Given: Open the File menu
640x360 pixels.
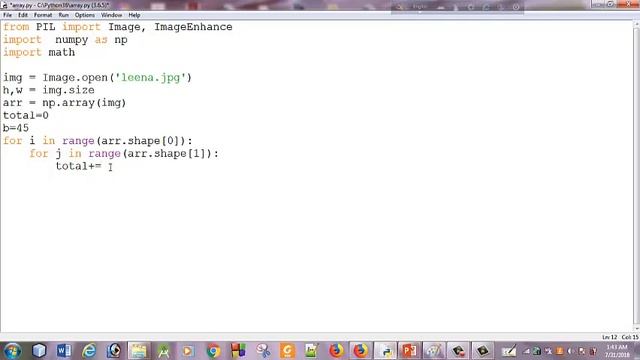Looking at the screenshot, I should pos(7,15).
